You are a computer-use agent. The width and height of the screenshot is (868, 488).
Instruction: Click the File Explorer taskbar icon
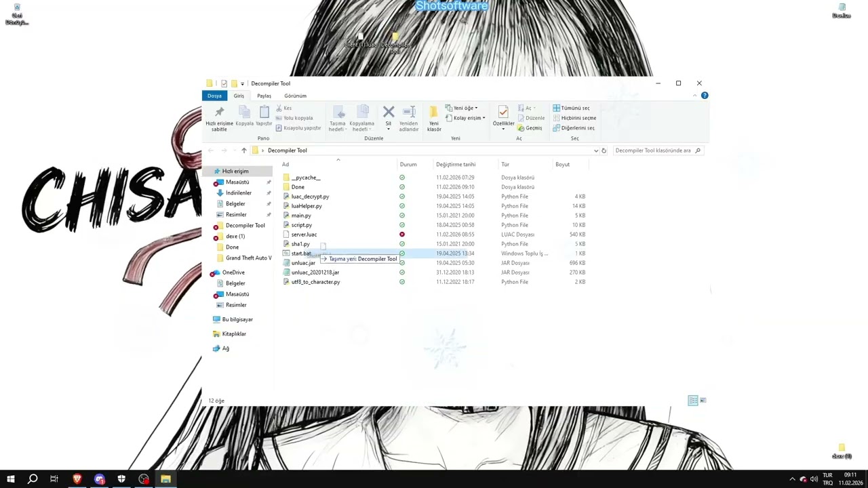click(x=165, y=479)
